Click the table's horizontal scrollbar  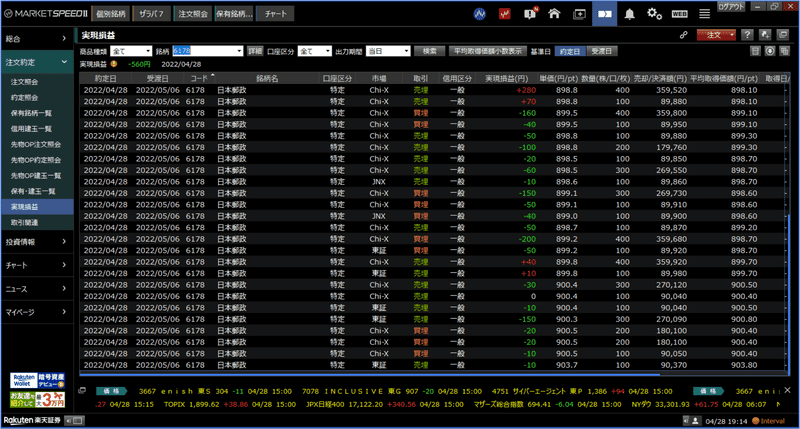click(x=370, y=374)
